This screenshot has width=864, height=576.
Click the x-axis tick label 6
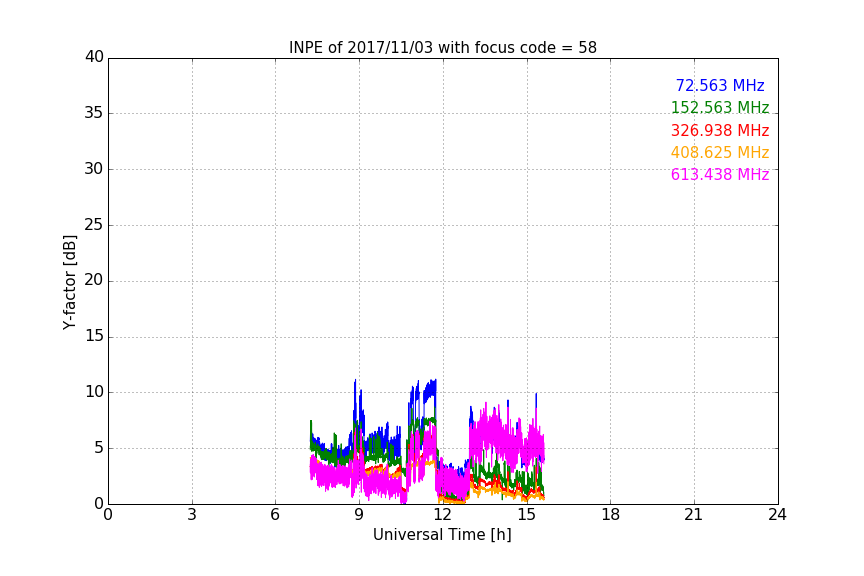pos(276,515)
